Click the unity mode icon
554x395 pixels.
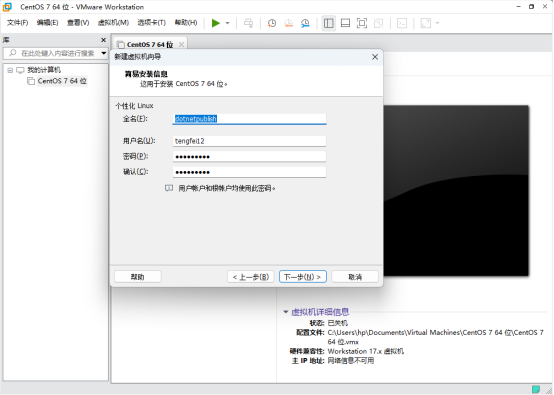(x=378, y=23)
